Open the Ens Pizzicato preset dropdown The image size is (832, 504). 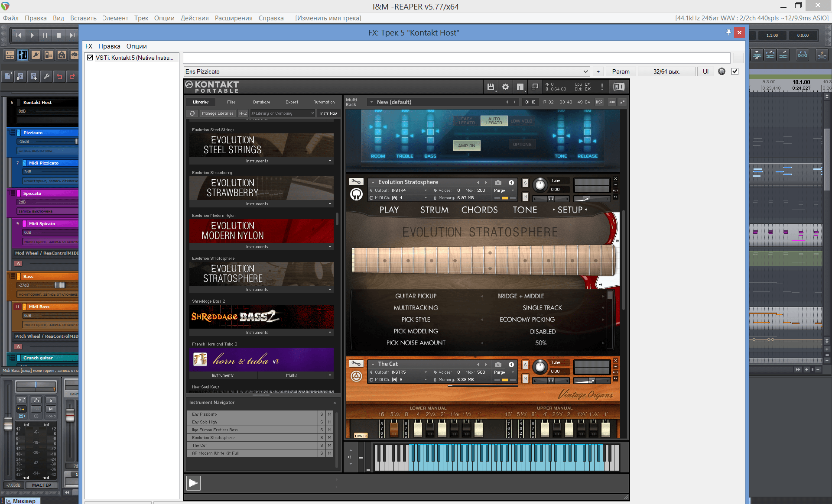click(x=386, y=71)
